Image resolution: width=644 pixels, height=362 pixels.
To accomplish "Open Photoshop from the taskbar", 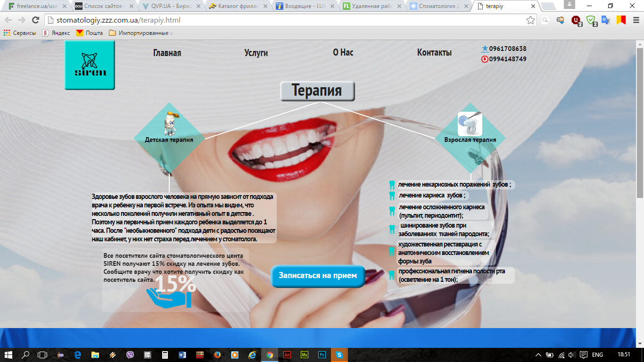I will pos(322,355).
